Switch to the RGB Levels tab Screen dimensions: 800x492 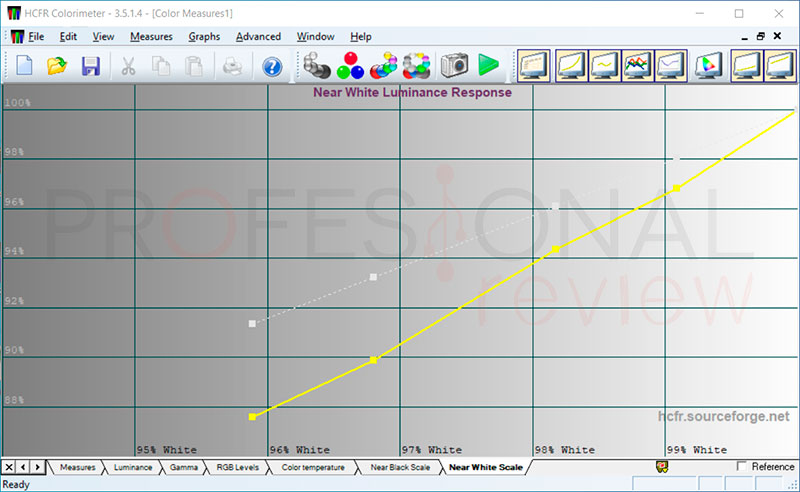[x=237, y=467]
